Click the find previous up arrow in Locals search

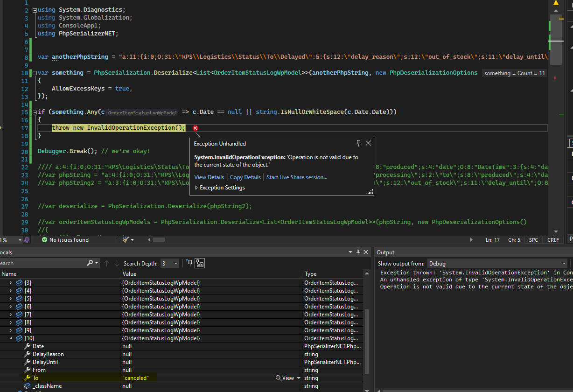pos(106,264)
